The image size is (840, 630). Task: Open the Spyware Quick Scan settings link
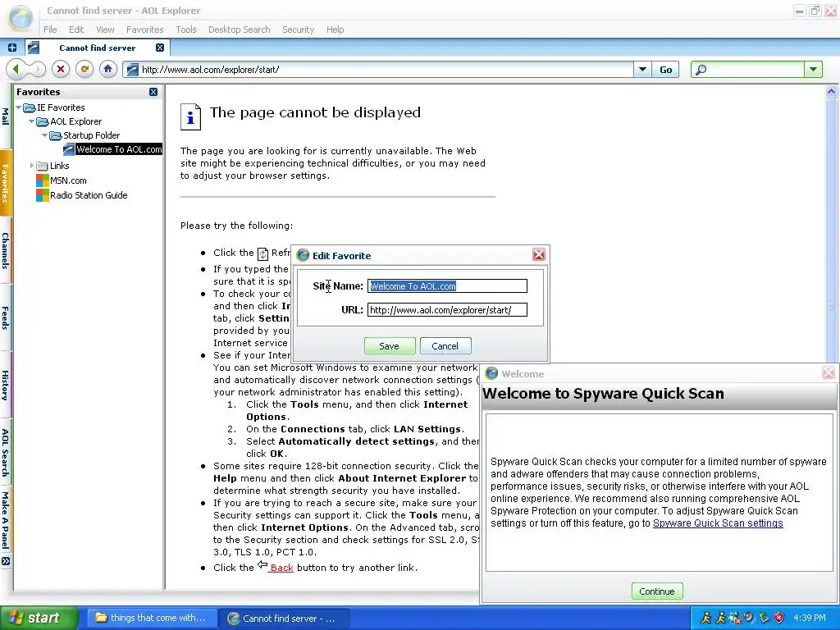click(x=718, y=523)
